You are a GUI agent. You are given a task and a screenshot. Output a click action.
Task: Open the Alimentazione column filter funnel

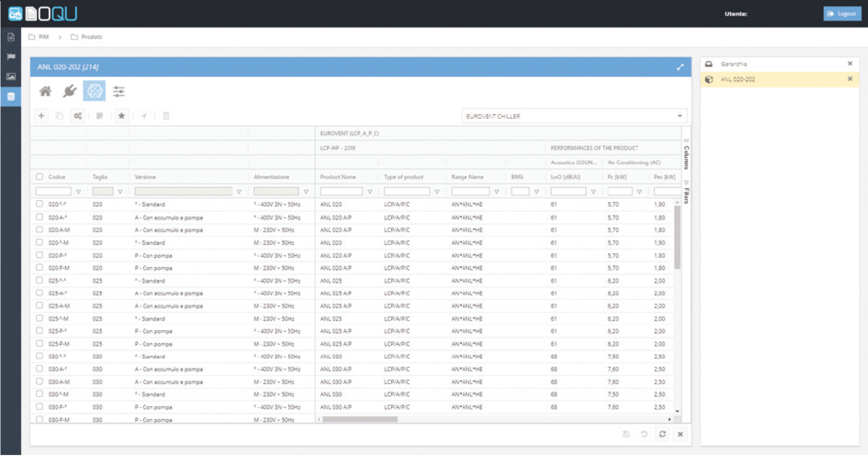[x=306, y=192]
